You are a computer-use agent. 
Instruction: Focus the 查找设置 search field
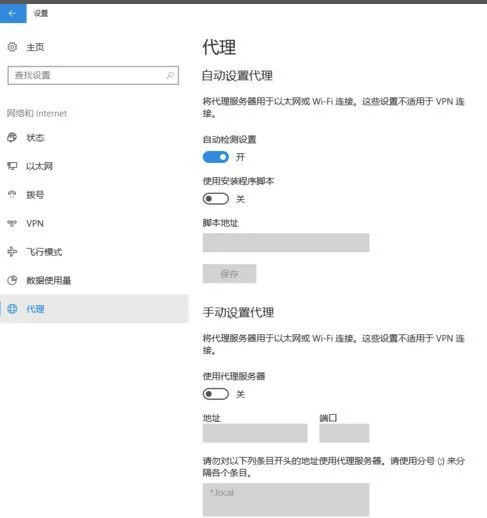coord(93,75)
